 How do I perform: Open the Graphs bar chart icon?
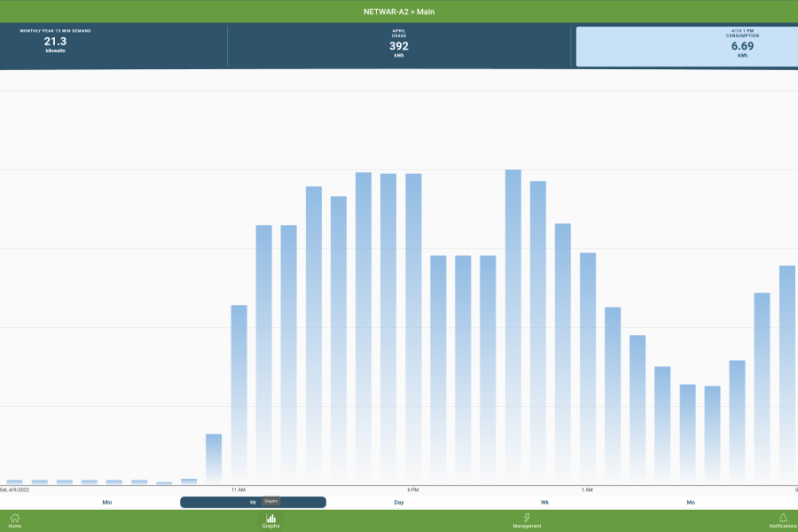270,520
